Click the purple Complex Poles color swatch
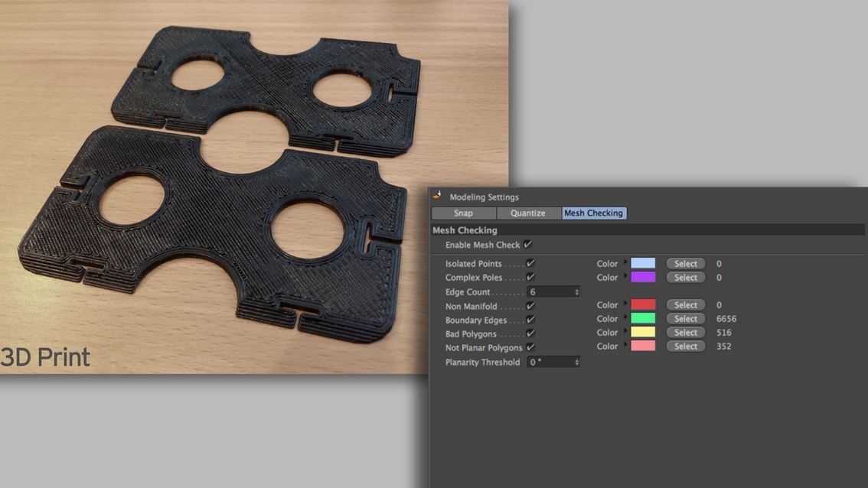The height and width of the screenshot is (488, 868). (643, 278)
